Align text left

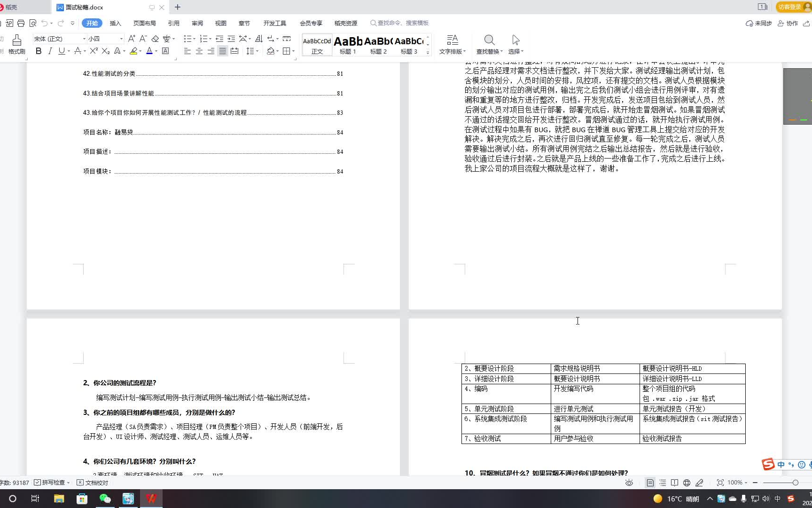coord(187,51)
